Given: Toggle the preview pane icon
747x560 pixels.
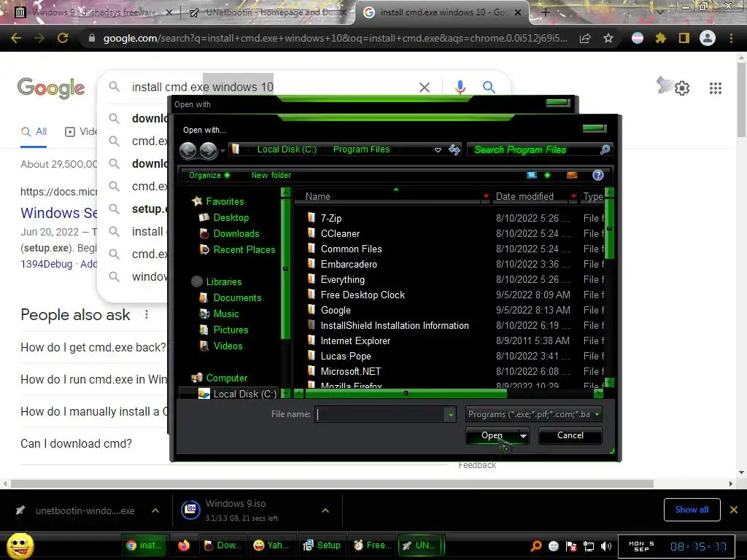Looking at the screenshot, I should click(x=572, y=175).
